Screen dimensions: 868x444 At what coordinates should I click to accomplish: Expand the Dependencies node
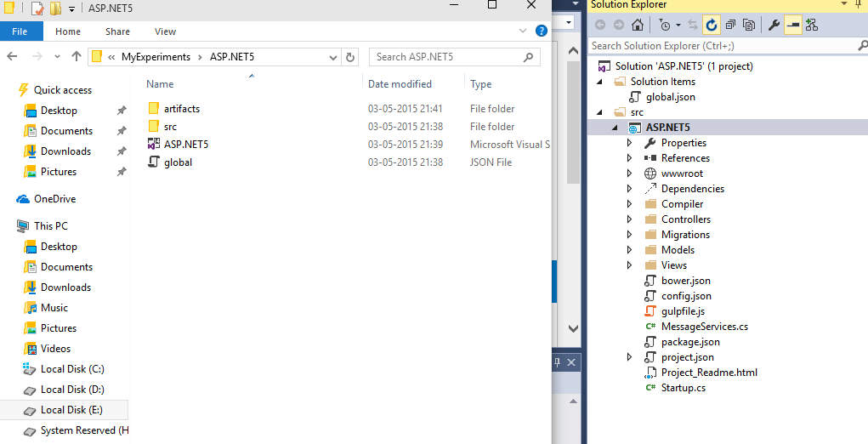click(x=629, y=189)
